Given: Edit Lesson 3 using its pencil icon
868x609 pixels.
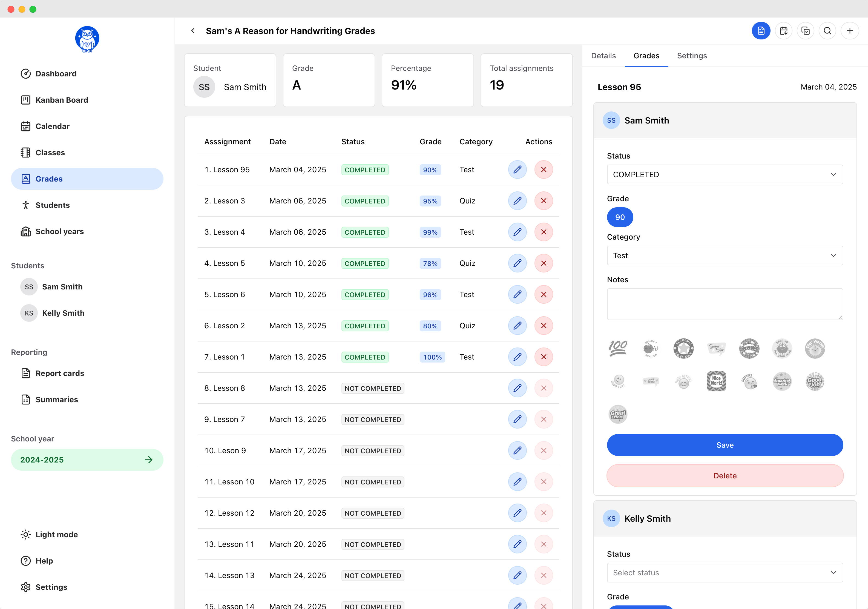Looking at the screenshot, I should (518, 201).
